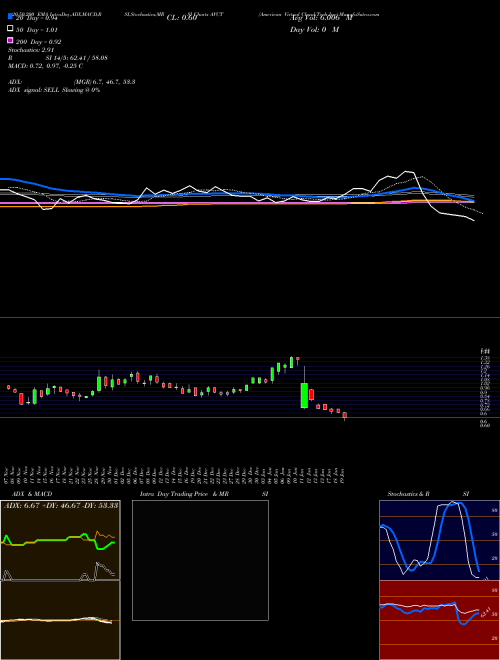Click the magenta 200 Day legend swatch
The width and height of the screenshot is (500, 660).
(10, 40)
